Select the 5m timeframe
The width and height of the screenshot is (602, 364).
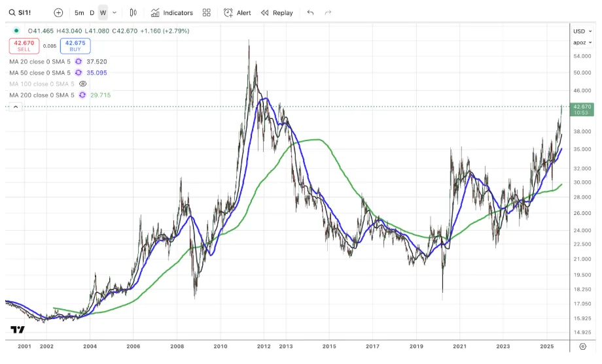point(79,12)
